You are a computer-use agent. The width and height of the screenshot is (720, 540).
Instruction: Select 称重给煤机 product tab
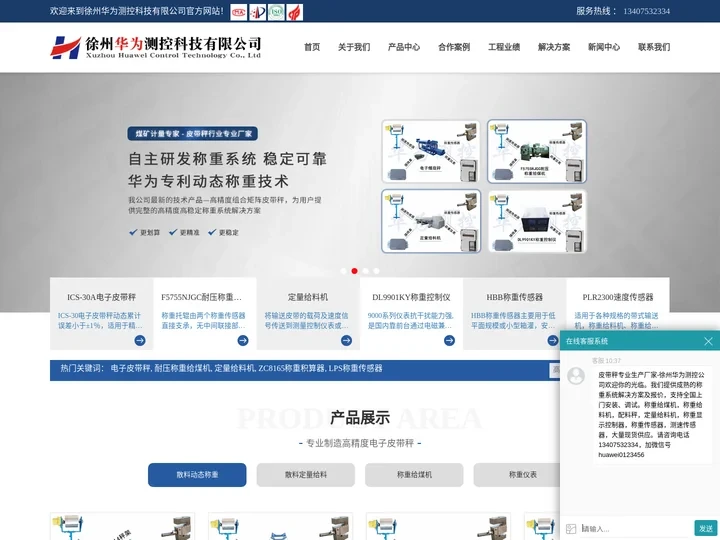[x=414, y=475]
